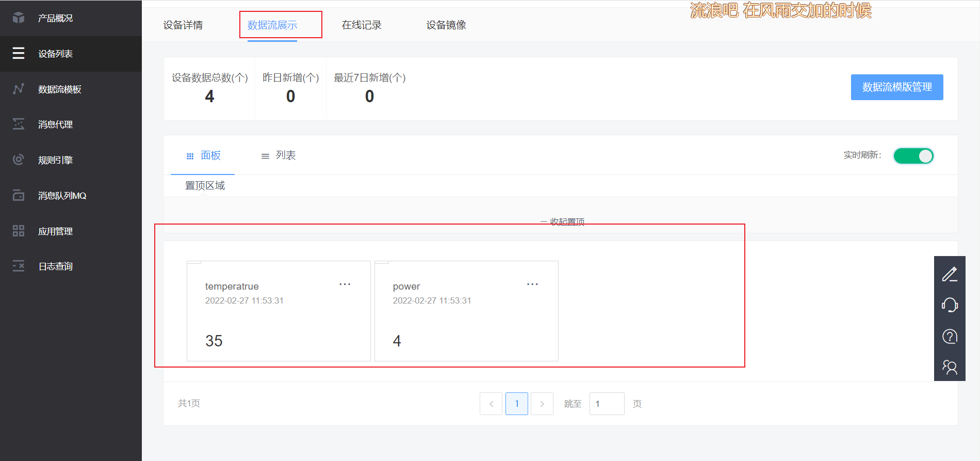980x461 pixels.
Task: Open 日志查询 in sidebar
Action: tap(71, 266)
